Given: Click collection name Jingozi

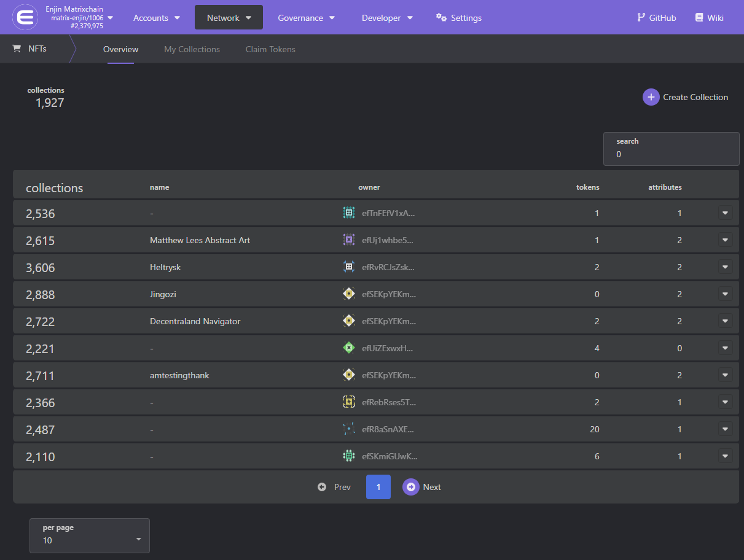Looking at the screenshot, I should click(x=163, y=294).
